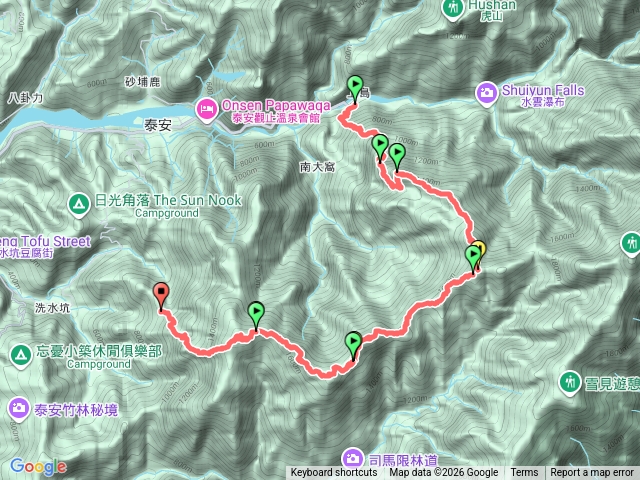Click the Onsen Papawaqa label text
This screenshot has height=480, width=640.
point(276,106)
